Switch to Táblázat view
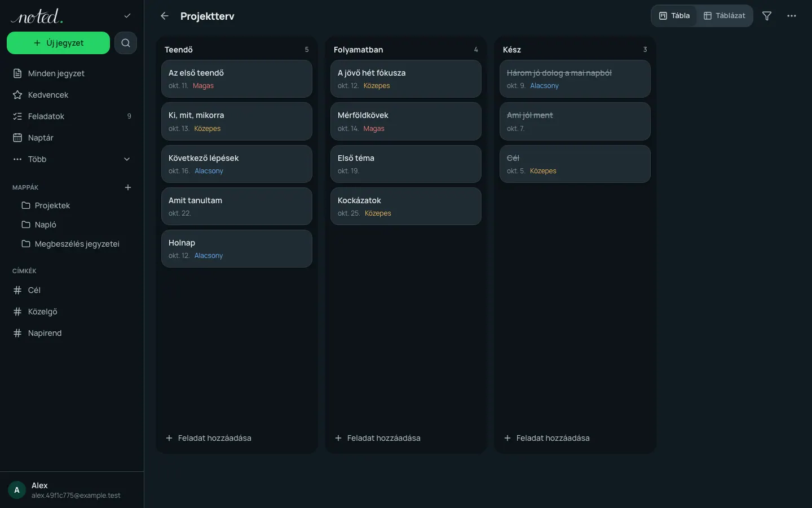Screen dimensions: 812x508 (x=725, y=16)
